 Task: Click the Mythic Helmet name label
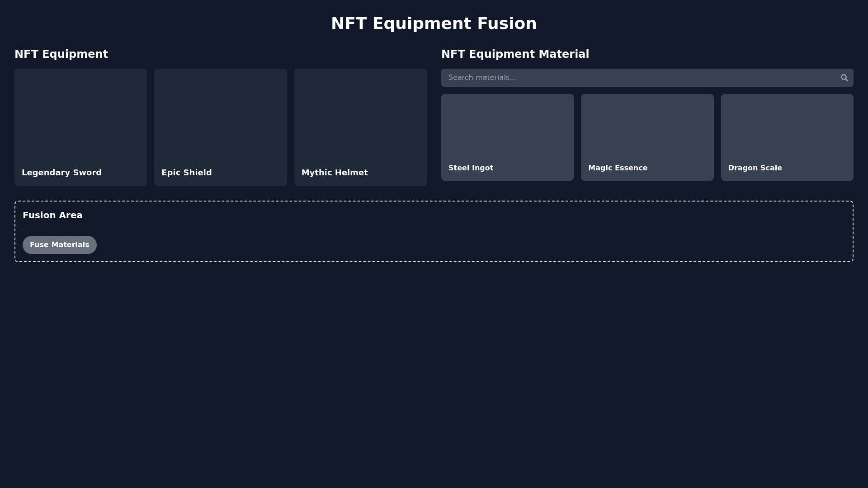pos(335,173)
